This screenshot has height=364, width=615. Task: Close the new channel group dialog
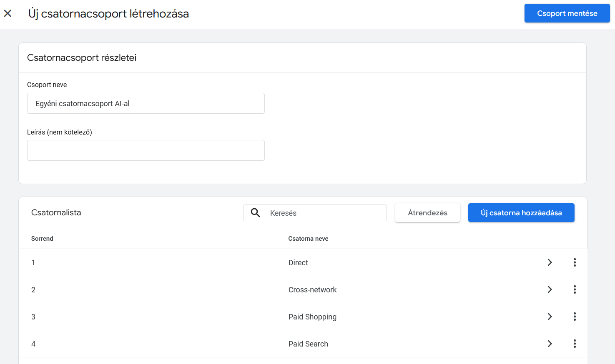[x=8, y=14]
